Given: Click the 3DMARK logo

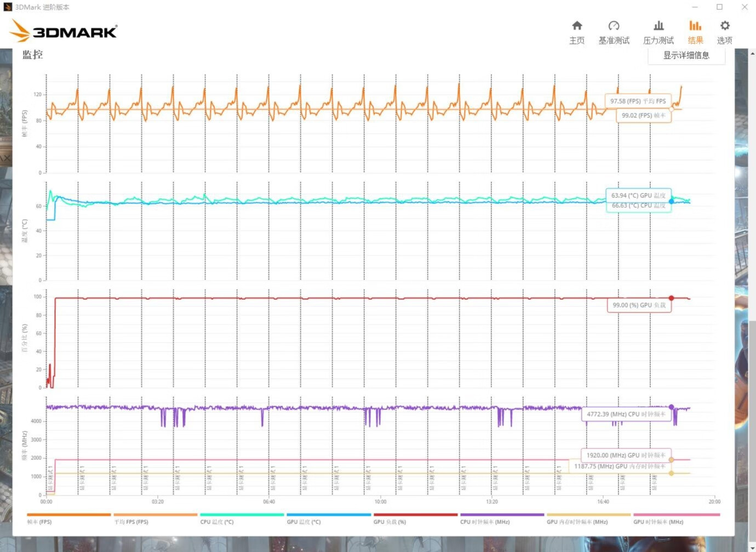Looking at the screenshot, I should click(x=64, y=31).
